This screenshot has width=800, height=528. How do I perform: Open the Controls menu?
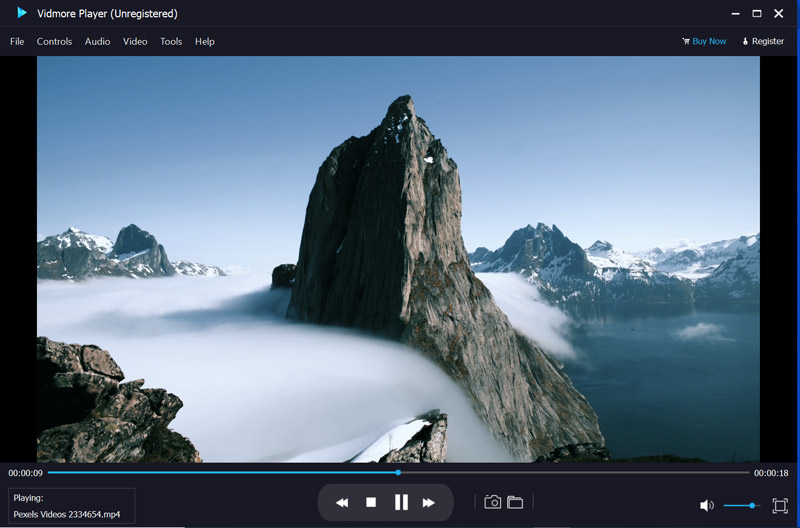pos(54,42)
